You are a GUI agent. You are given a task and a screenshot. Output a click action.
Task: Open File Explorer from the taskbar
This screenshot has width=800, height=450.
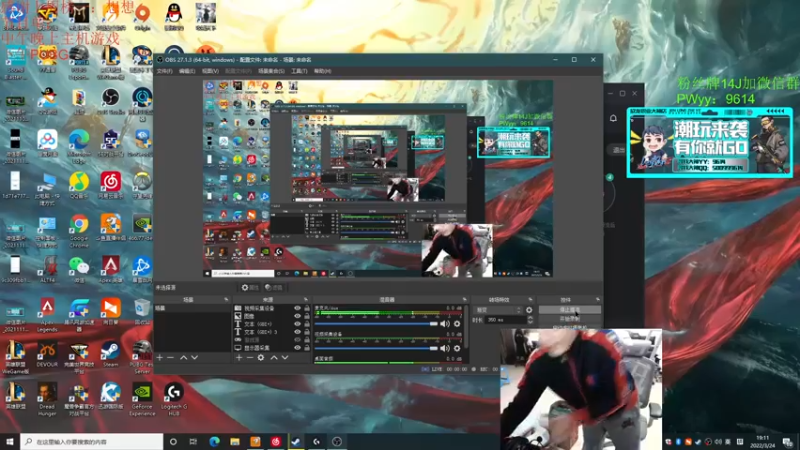tap(235, 441)
